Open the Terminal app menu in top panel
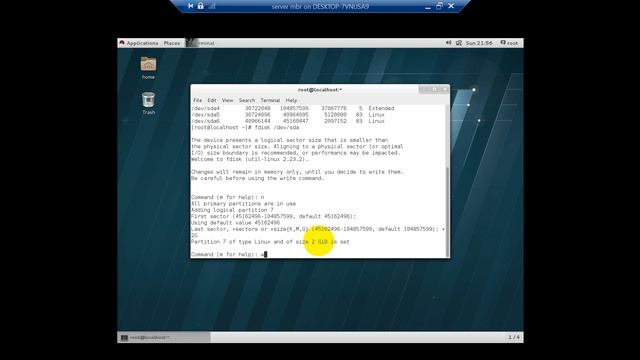This screenshot has height=360, width=640. coord(201,43)
